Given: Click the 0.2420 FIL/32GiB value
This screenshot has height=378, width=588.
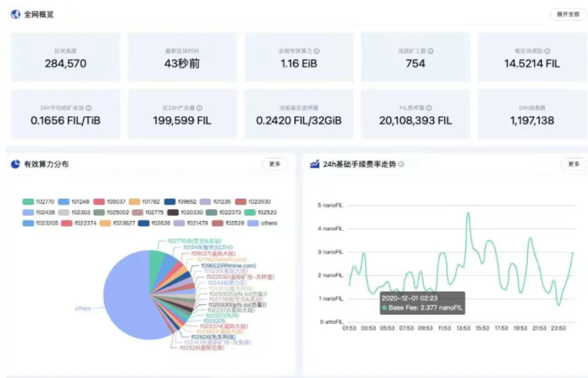Looking at the screenshot, I should 299,121.
